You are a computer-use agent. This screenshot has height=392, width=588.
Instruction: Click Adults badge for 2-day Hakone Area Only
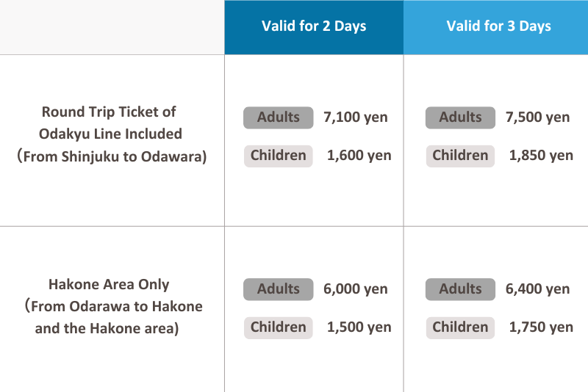click(x=279, y=289)
